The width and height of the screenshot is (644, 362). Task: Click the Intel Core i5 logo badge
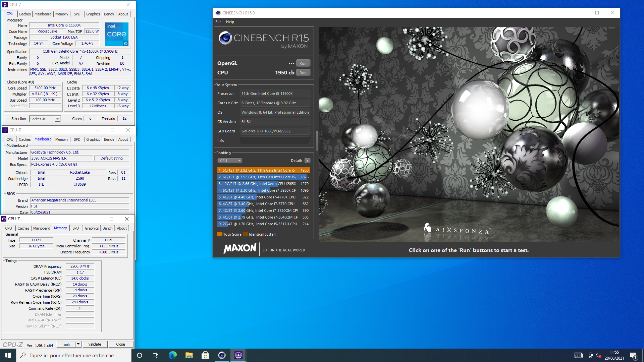tap(117, 34)
